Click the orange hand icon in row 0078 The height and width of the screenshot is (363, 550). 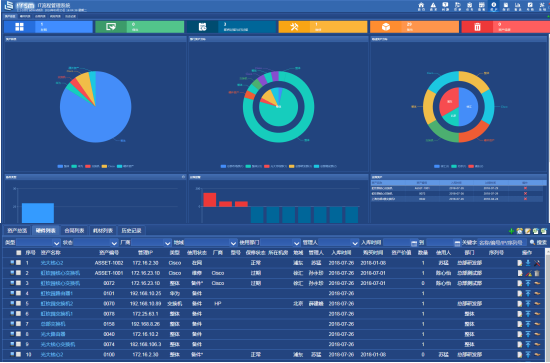[x=537, y=314]
